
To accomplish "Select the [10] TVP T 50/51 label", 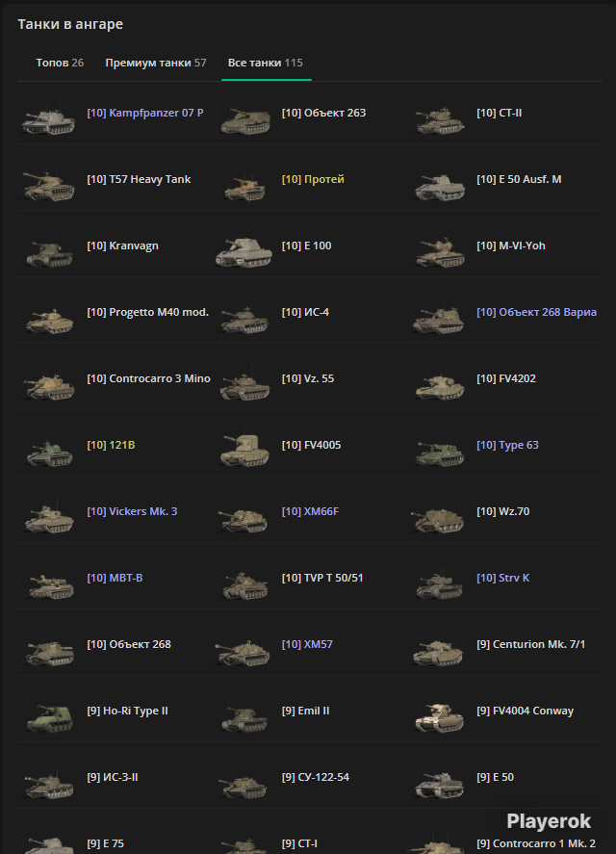I will [x=321, y=578].
